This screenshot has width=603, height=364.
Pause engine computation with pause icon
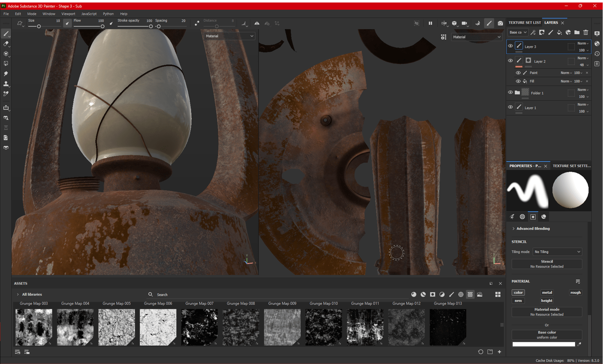pos(430,23)
